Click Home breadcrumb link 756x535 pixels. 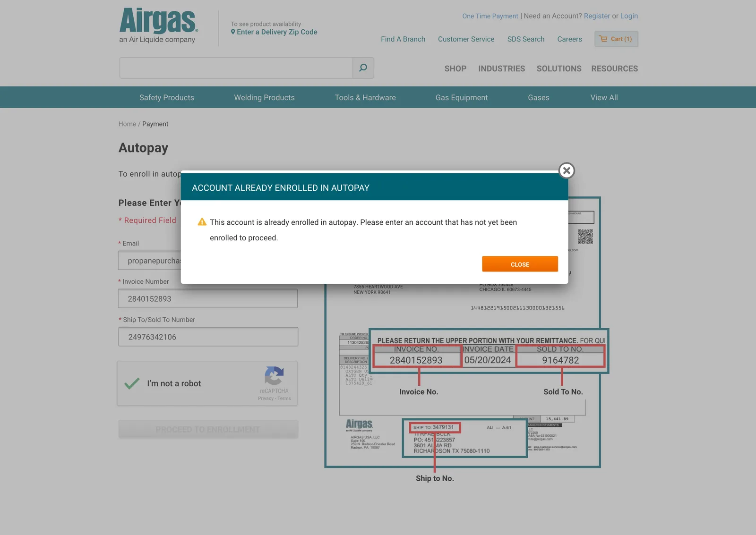[x=127, y=124]
